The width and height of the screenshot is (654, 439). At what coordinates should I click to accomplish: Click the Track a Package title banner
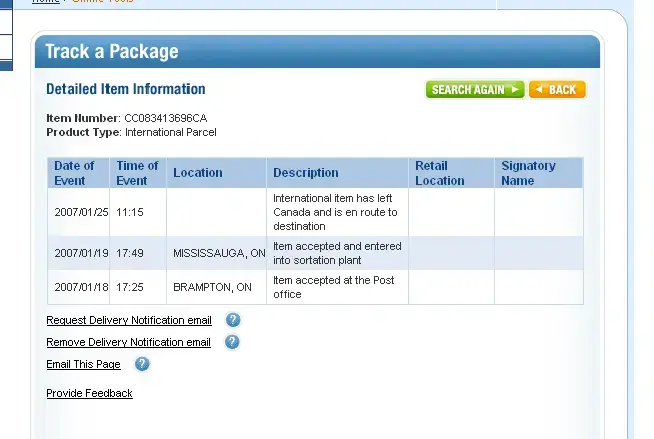tap(317, 52)
